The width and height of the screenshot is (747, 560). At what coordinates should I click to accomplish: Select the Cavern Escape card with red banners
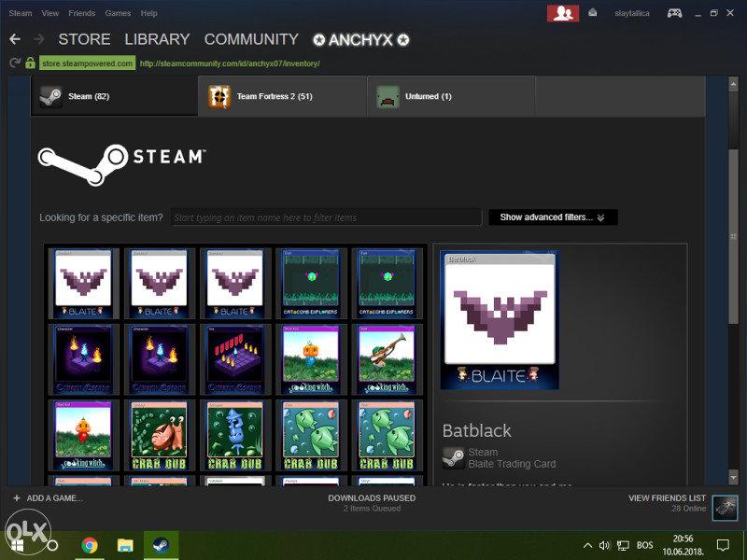pyautogui.click(x=235, y=359)
